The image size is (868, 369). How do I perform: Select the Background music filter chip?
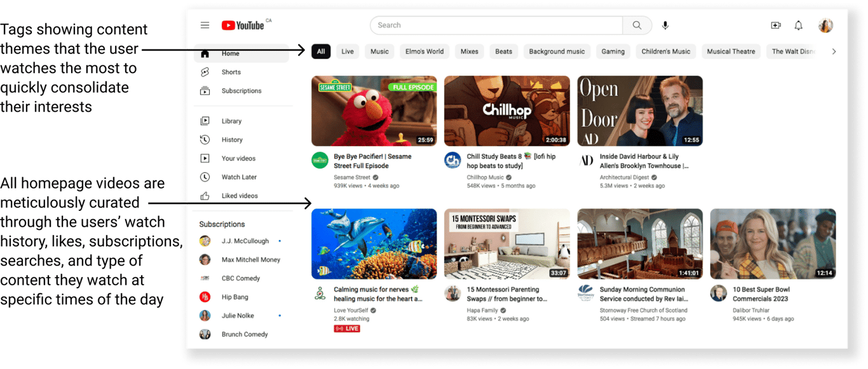click(557, 51)
